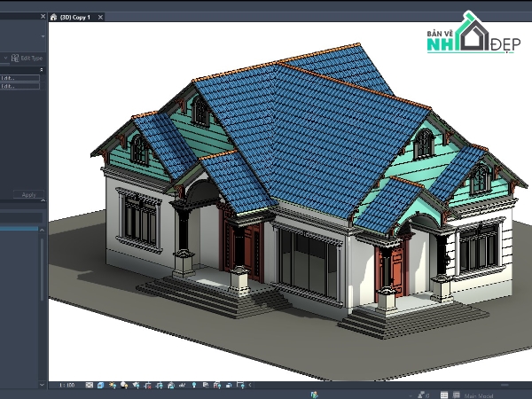The image size is (532, 399).
Task: Open the view scale 1:100 selector
Action: 66,385
